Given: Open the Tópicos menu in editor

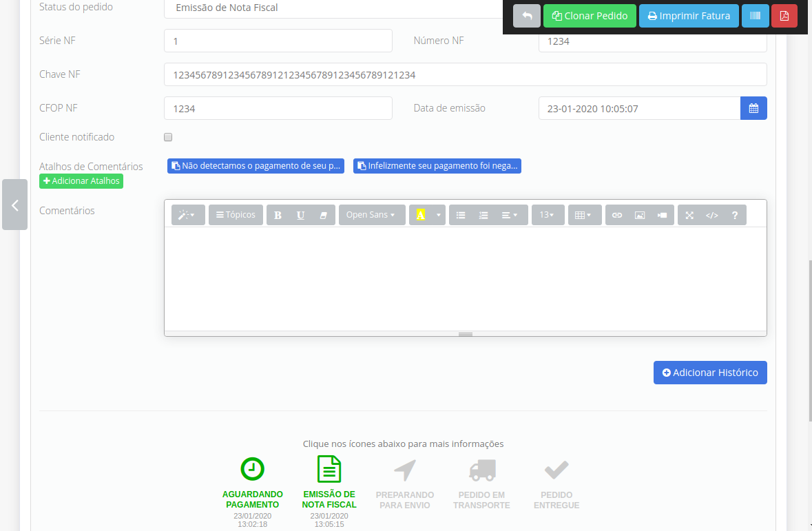Looking at the screenshot, I should (x=236, y=215).
